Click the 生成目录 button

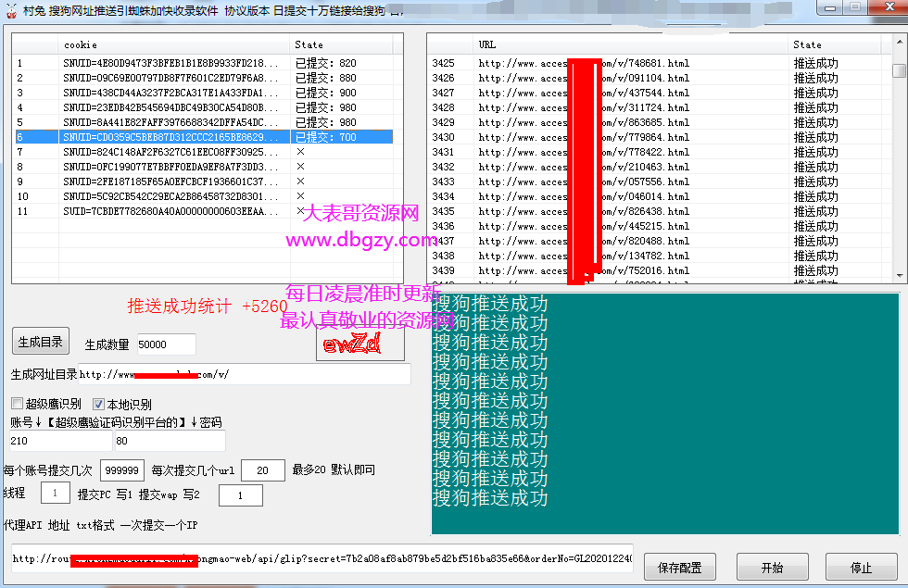tap(41, 342)
